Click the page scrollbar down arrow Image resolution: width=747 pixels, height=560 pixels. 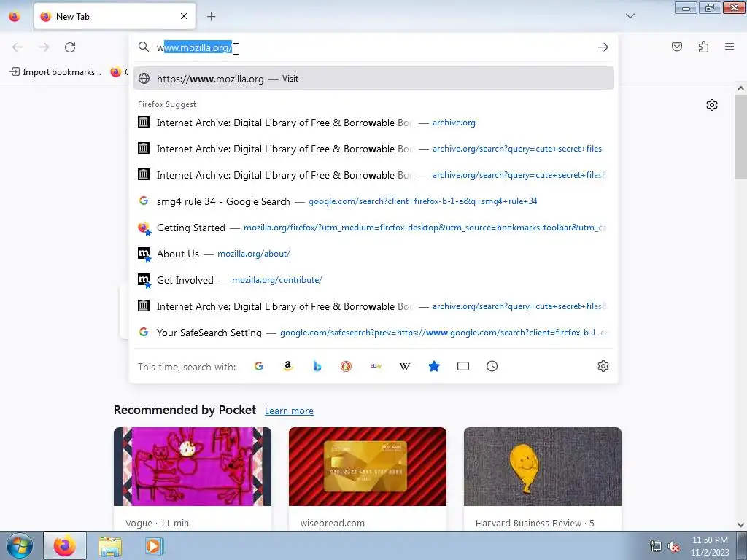click(x=740, y=525)
